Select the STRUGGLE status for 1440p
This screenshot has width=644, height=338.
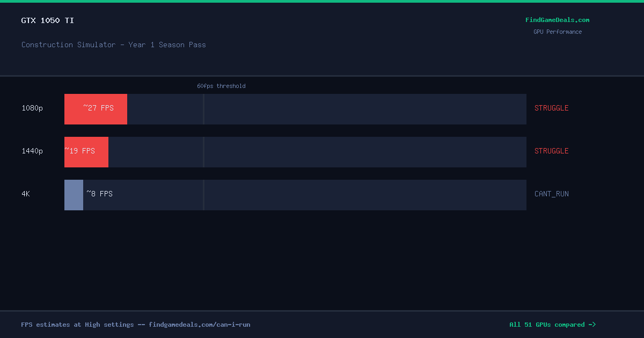pos(551,151)
